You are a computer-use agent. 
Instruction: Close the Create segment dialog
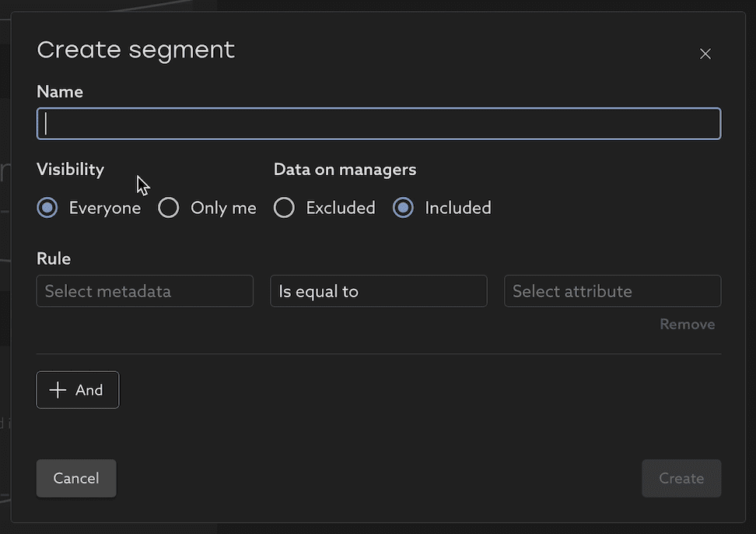click(x=705, y=54)
